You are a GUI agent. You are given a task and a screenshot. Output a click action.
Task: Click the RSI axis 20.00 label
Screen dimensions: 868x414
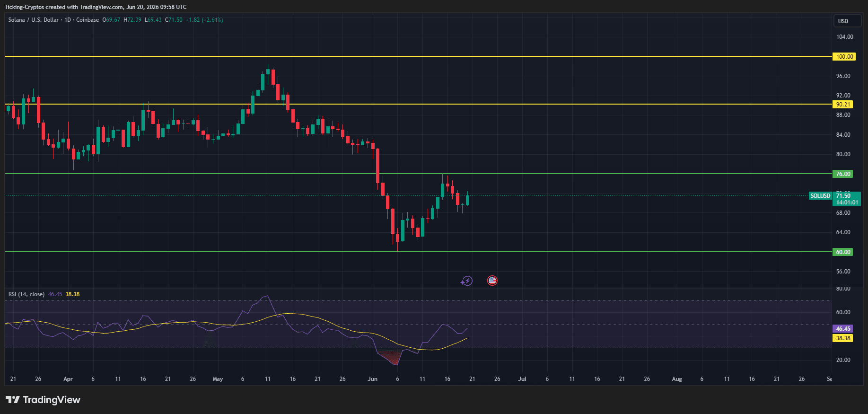[843, 360]
